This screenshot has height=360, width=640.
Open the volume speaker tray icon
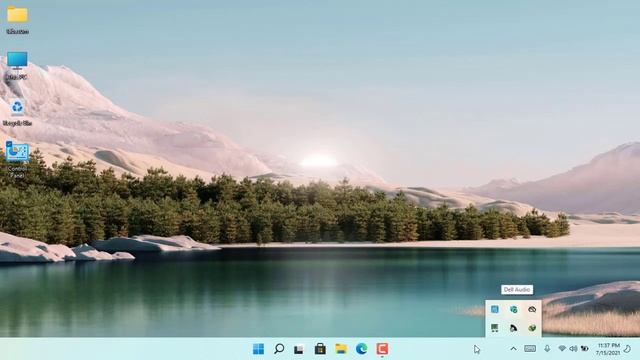pos(573,349)
